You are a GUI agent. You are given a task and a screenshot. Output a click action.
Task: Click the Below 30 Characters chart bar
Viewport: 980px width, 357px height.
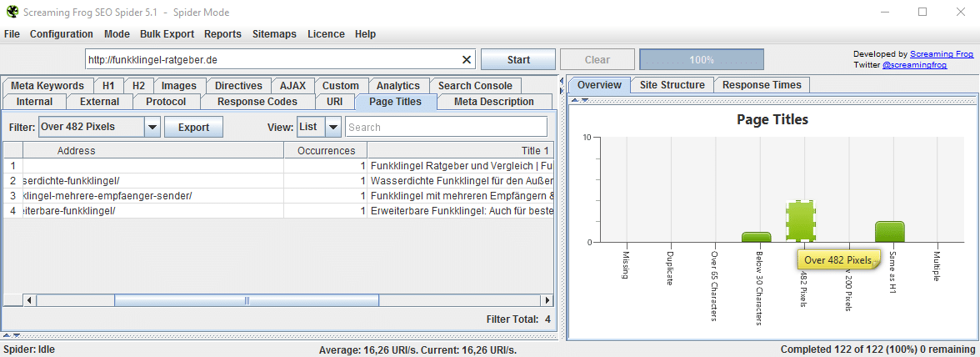click(x=756, y=237)
